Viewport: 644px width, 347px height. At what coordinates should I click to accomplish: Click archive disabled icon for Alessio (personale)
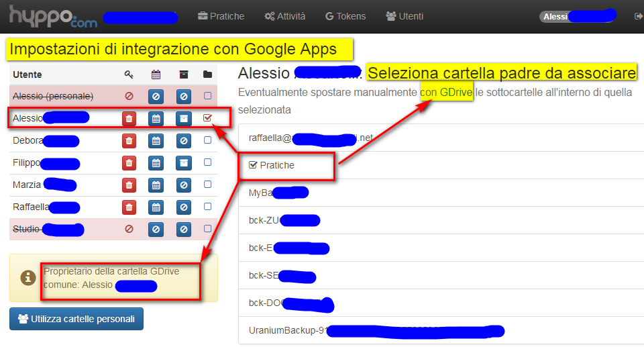pyautogui.click(x=184, y=97)
